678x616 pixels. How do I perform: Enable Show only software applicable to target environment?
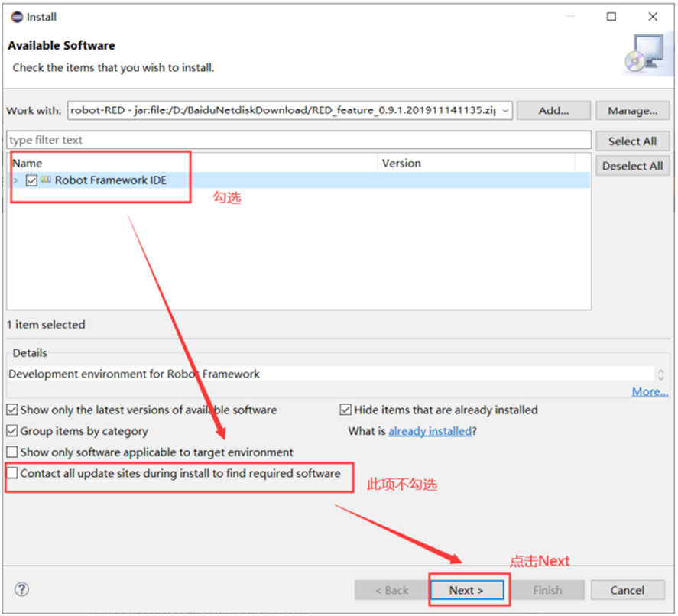[12, 452]
